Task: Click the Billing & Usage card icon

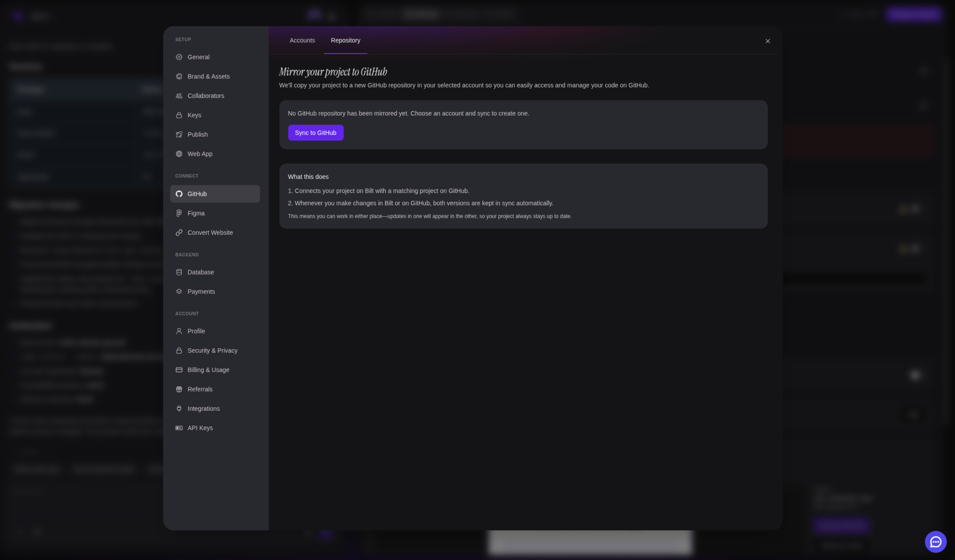Action: [x=179, y=370]
